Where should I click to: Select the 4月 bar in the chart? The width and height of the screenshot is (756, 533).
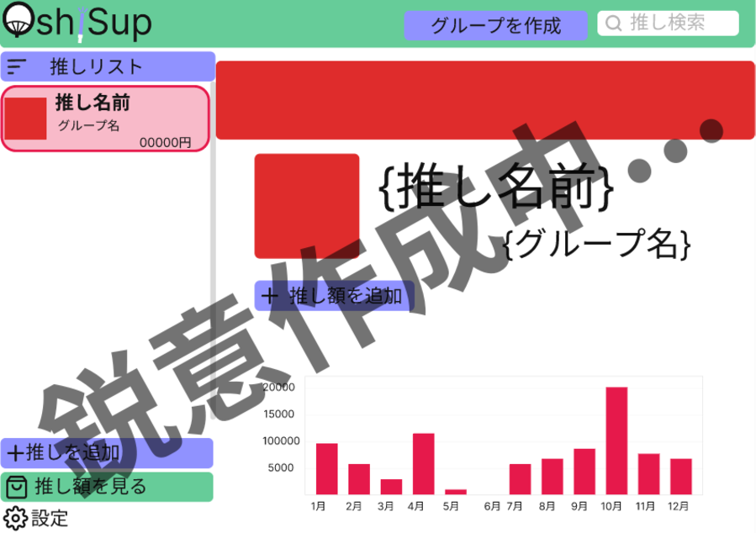point(423,463)
